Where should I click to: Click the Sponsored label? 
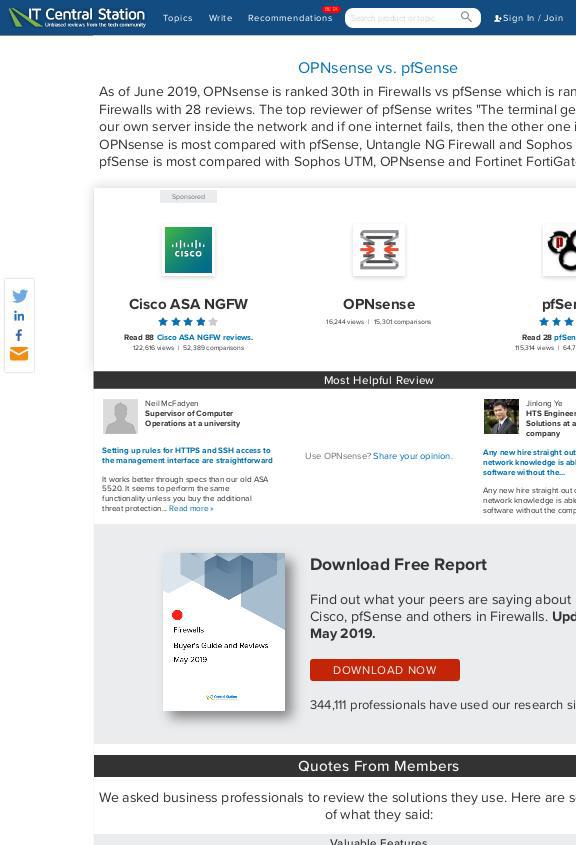click(x=188, y=197)
